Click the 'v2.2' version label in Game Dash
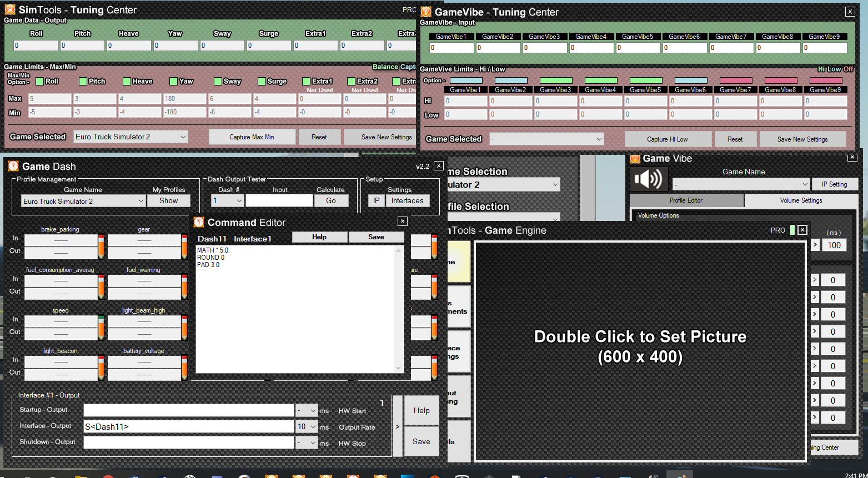This screenshot has width=868, height=478. 423,167
